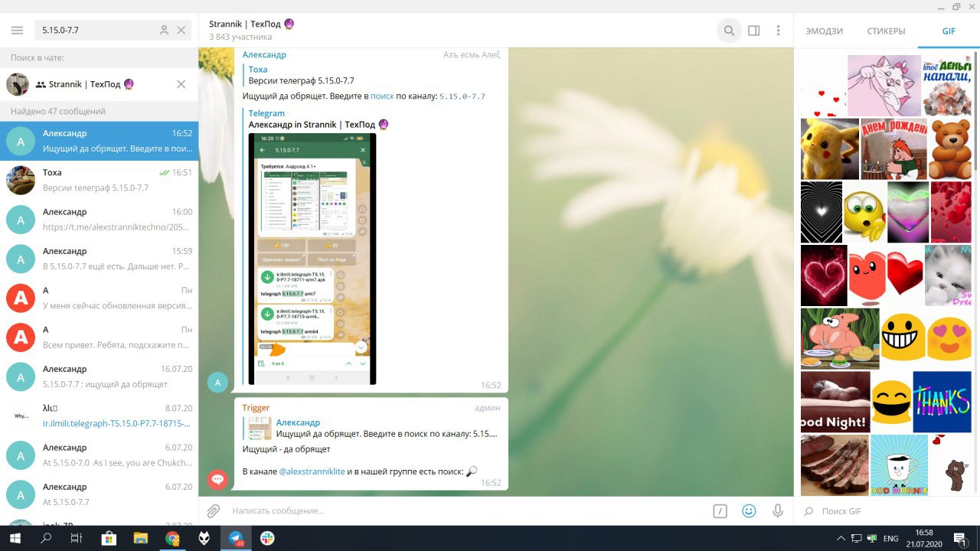Switch to ЭМОДЗИ tab
Screen dimensions: 980x551
(x=825, y=31)
